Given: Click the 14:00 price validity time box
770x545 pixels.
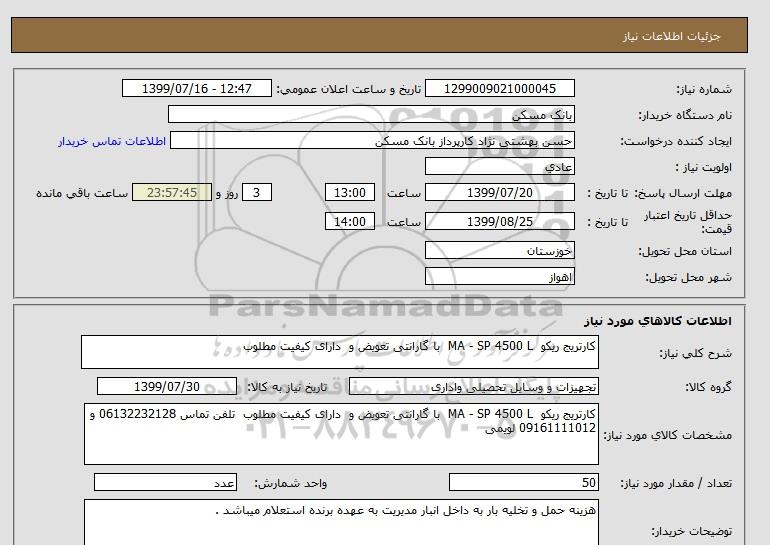Looking at the screenshot, I should point(352,222).
